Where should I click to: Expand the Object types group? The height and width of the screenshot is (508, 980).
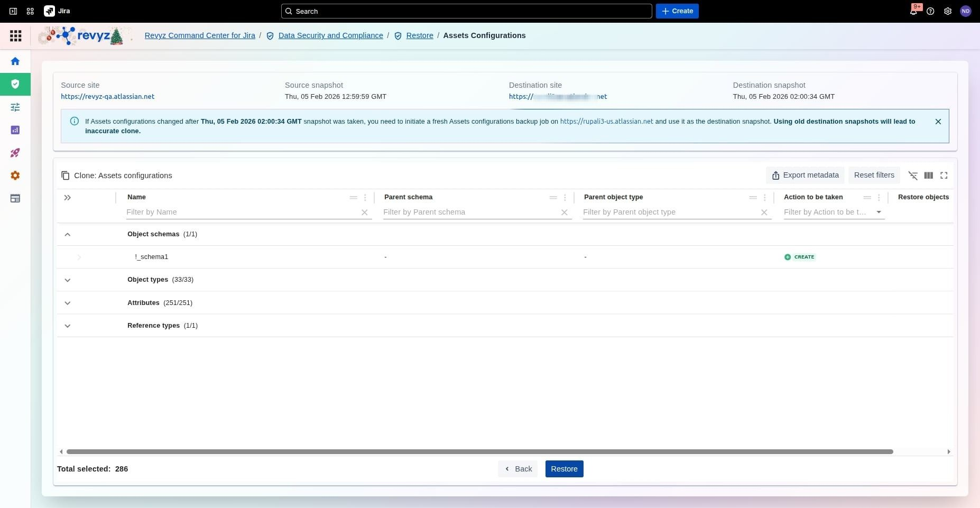click(68, 280)
